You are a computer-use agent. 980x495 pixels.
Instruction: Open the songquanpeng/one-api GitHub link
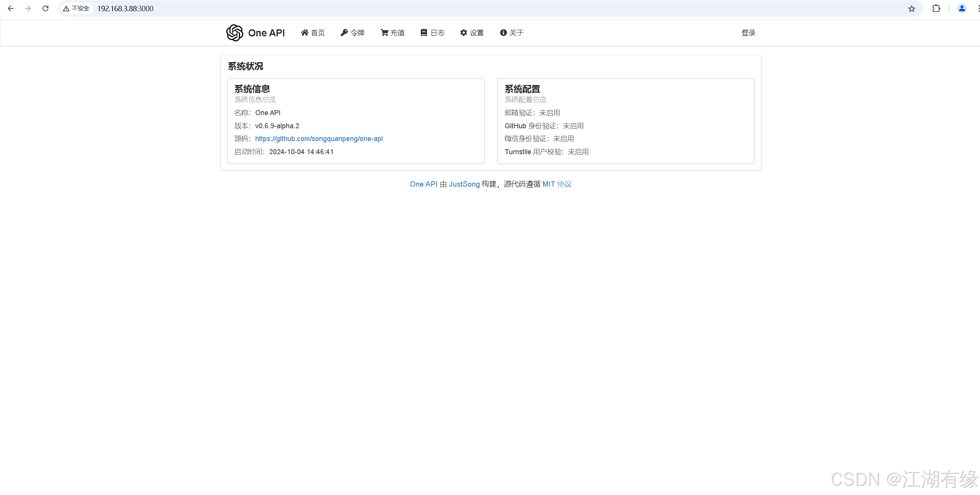coord(319,138)
